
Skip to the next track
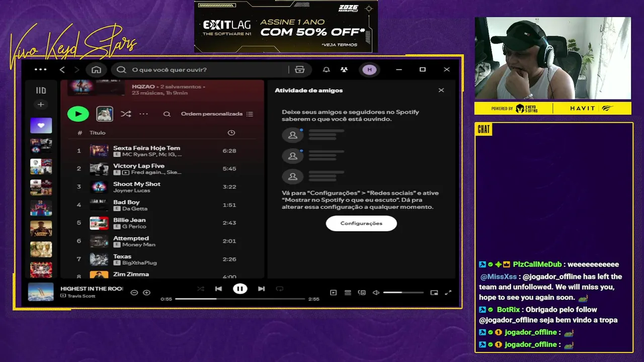pyautogui.click(x=261, y=289)
